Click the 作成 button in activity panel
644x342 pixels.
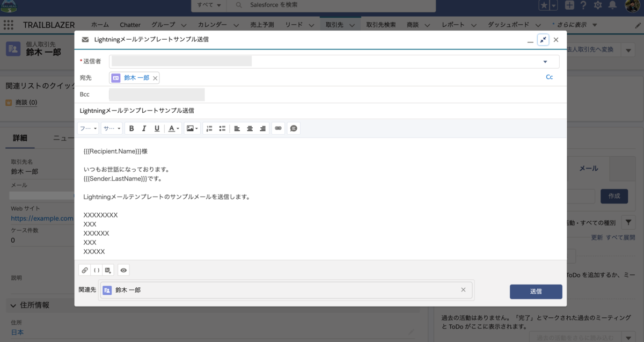tap(614, 196)
